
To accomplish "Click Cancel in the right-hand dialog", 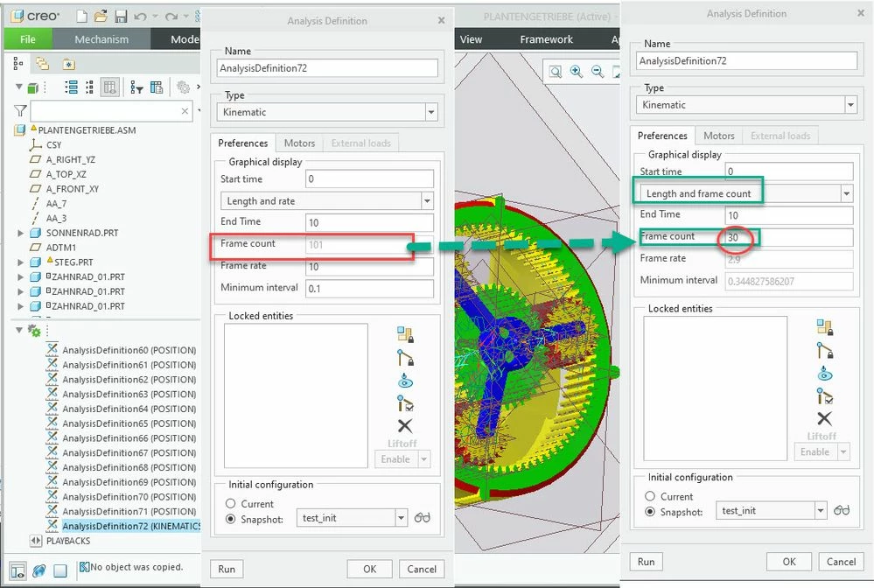I will tap(841, 562).
